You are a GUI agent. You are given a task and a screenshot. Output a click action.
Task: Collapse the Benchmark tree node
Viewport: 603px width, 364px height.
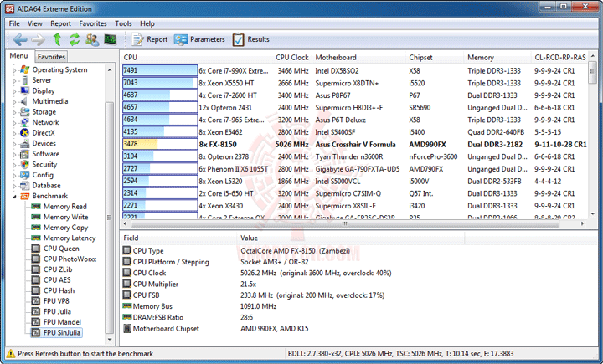click(14, 197)
